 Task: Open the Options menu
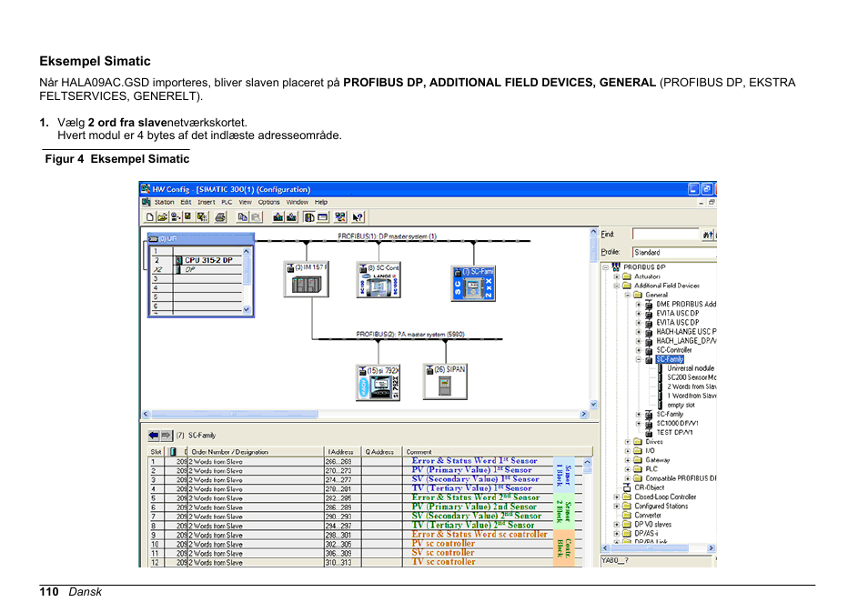point(267,202)
